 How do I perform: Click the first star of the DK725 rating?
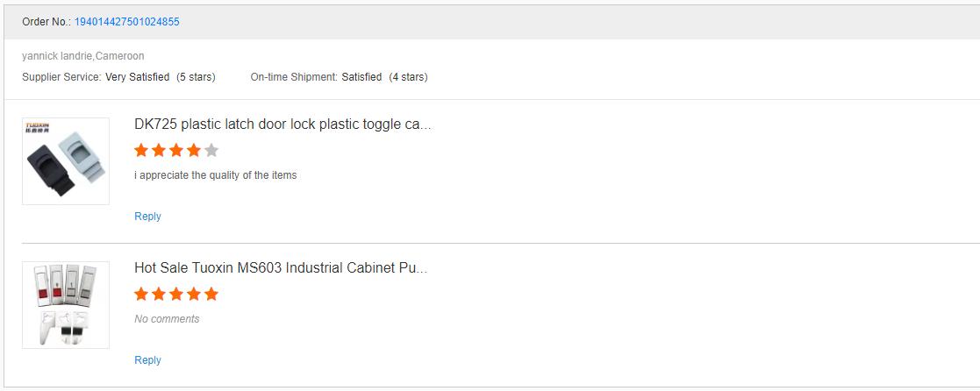[x=141, y=150]
